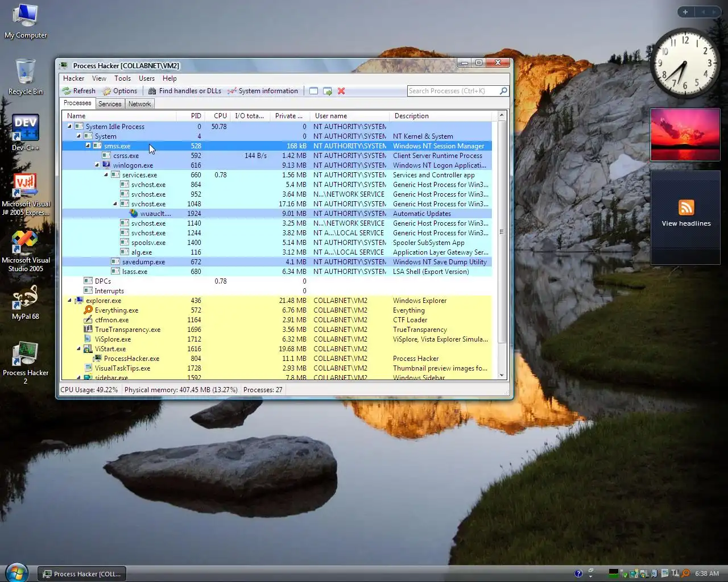This screenshot has height=582, width=728.
Task: Select Process Hacker 2 desktop icon
Action: coord(26,363)
